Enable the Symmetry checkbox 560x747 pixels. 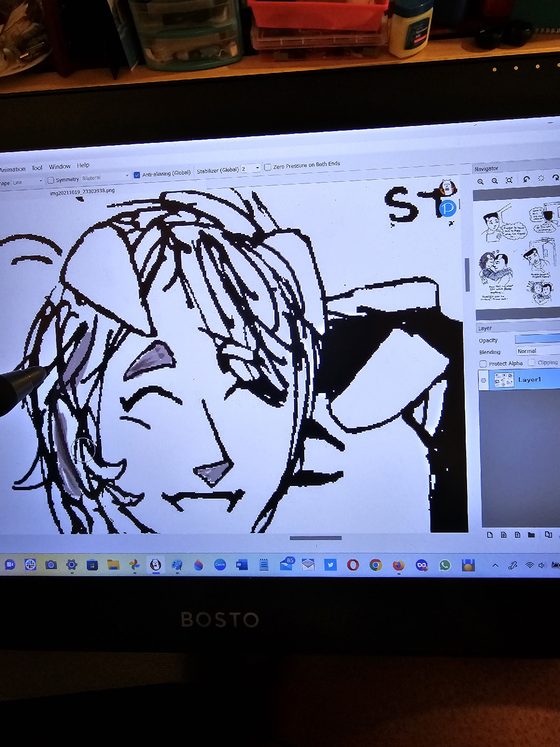(x=51, y=180)
